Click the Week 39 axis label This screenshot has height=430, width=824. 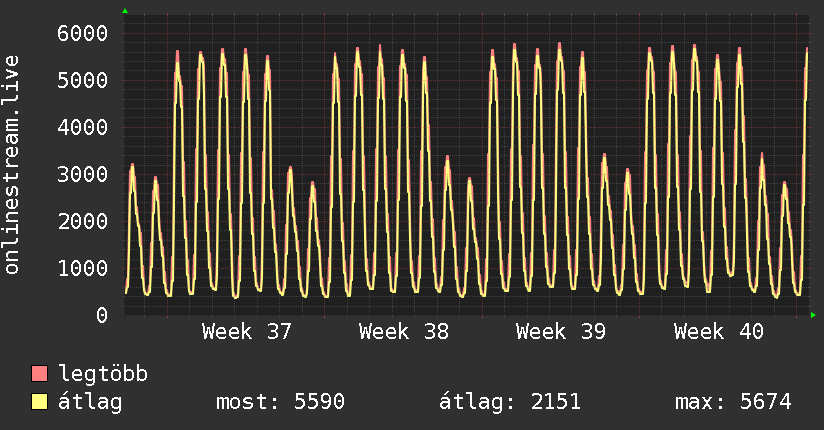pyautogui.click(x=561, y=332)
